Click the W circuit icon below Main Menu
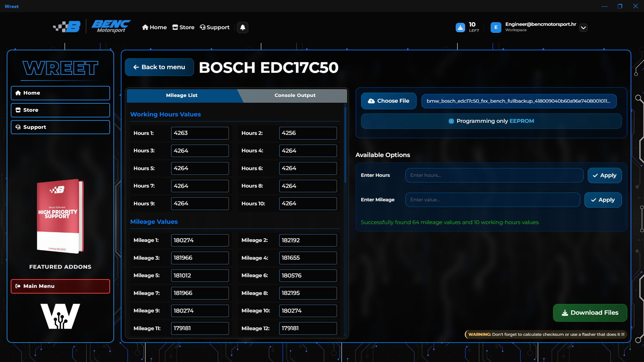The width and height of the screenshot is (644, 362). (60, 316)
